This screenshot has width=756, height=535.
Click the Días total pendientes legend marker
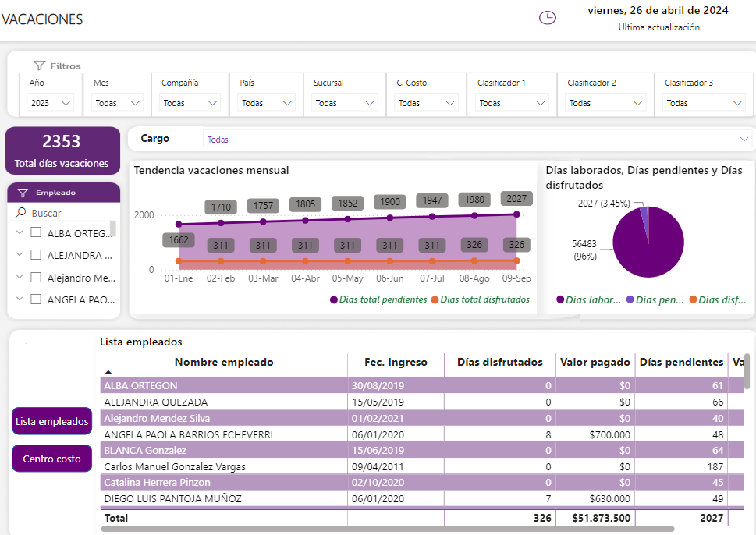click(x=335, y=299)
